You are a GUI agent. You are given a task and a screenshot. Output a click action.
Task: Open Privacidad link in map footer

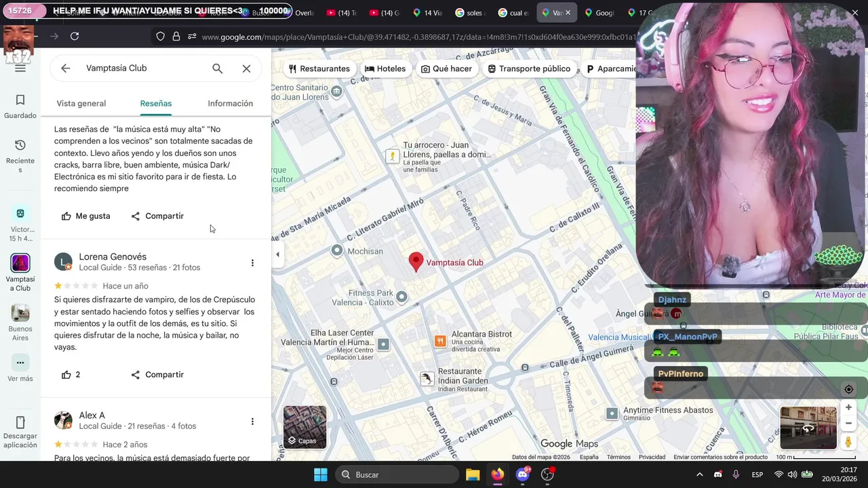[x=652, y=457]
